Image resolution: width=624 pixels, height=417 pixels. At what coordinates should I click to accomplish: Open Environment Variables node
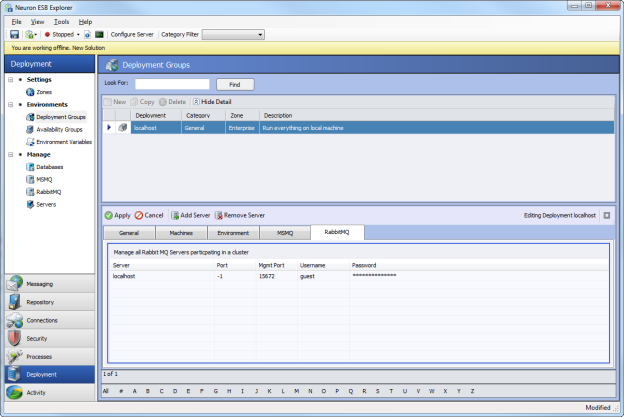(x=62, y=142)
